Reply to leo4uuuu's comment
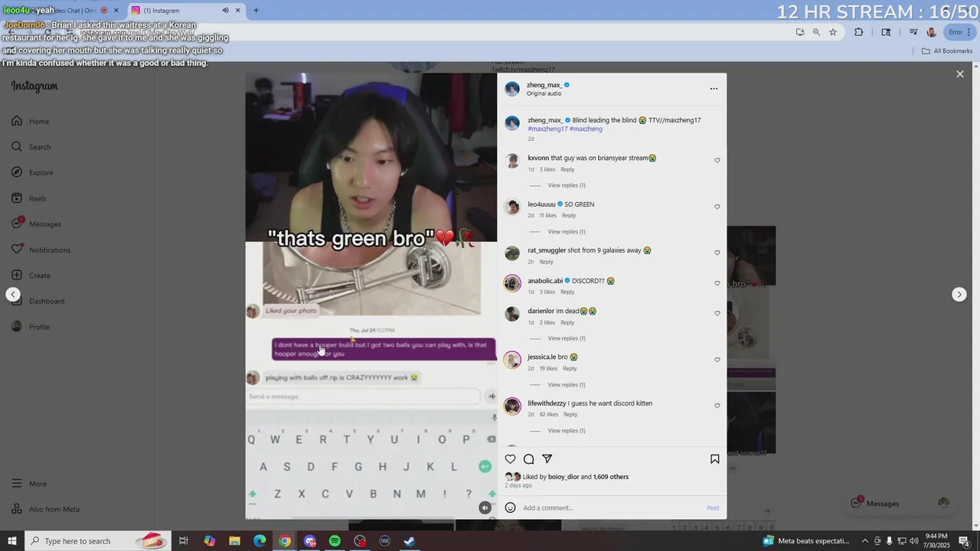The height and width of the screenshot is (551, 980). click(x=569, y=216)
